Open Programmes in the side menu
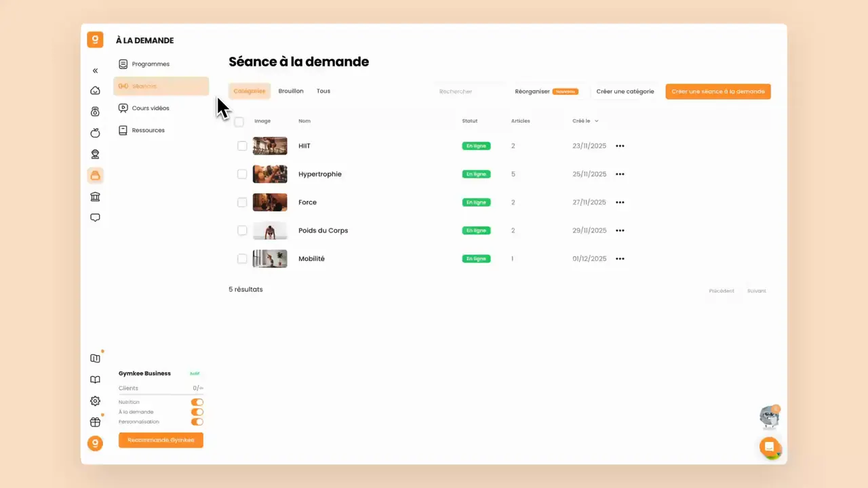The width and height of the screenshot is (868, 488). click(161, 64)
